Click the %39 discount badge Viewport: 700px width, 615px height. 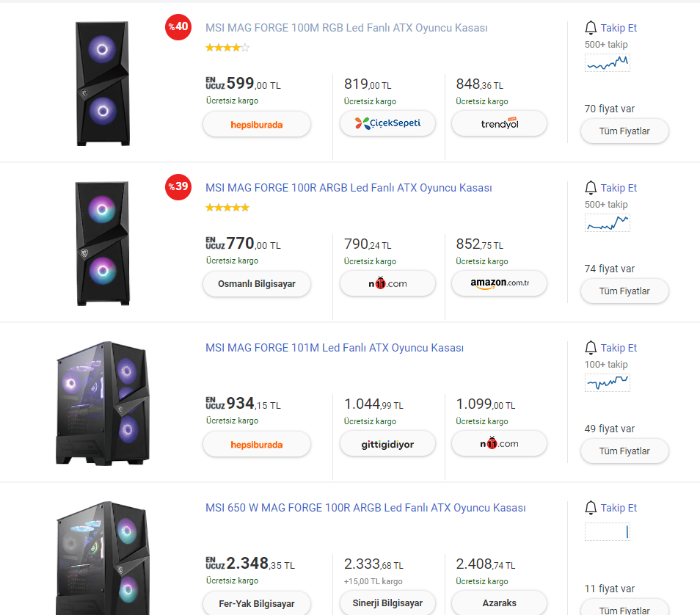[178, 187]
